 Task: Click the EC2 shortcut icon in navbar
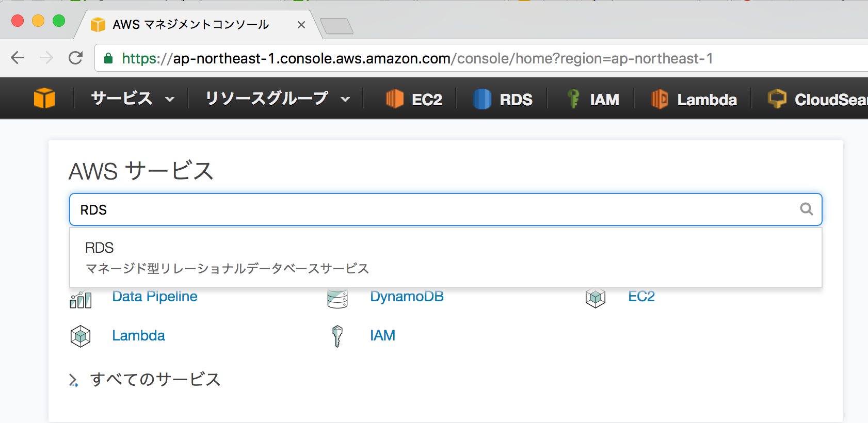(x=395, y=98)
